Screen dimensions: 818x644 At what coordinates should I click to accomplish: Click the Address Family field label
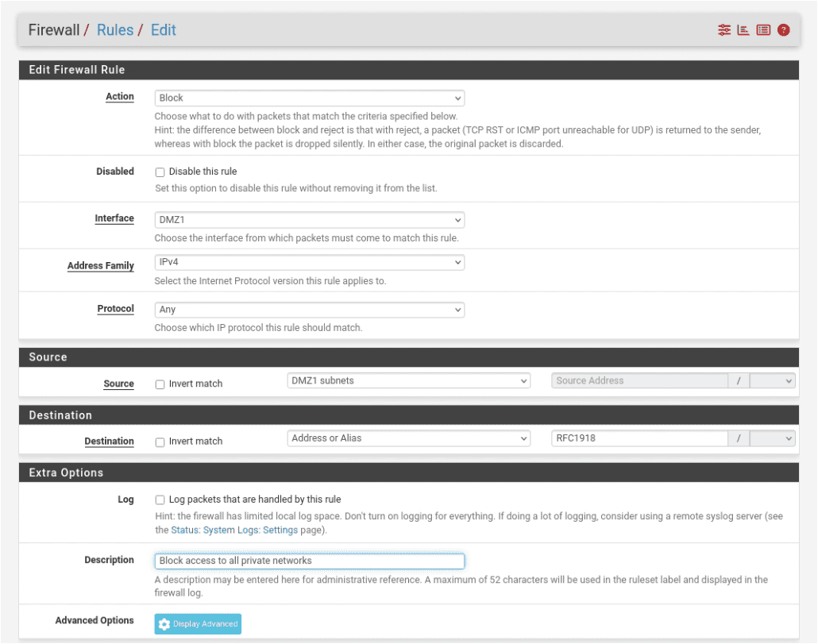click(x=101, y=265)
